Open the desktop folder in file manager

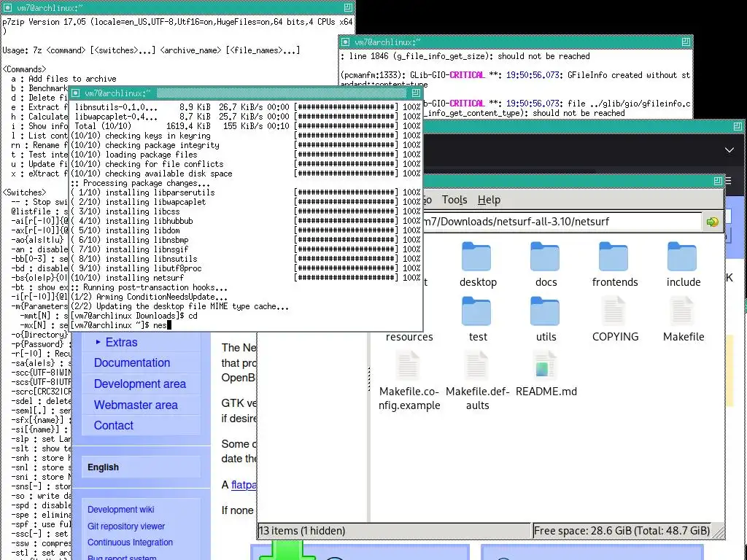[477, 257]
